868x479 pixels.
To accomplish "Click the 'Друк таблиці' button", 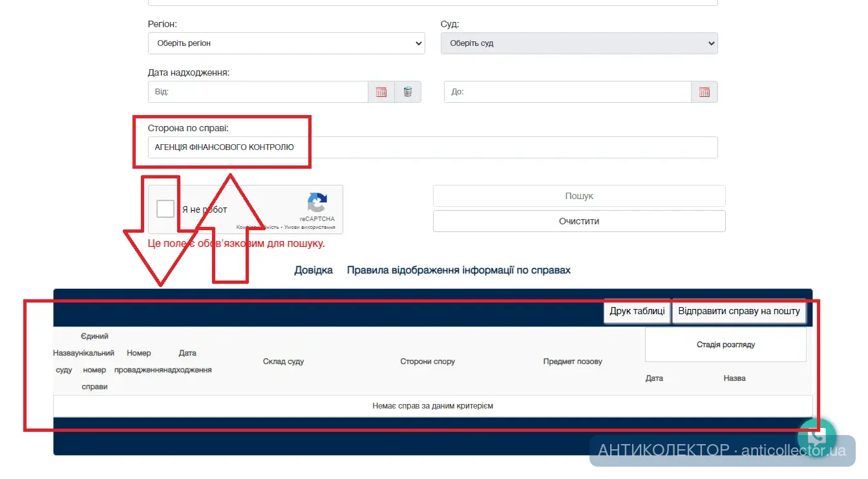I will [637, 311].
